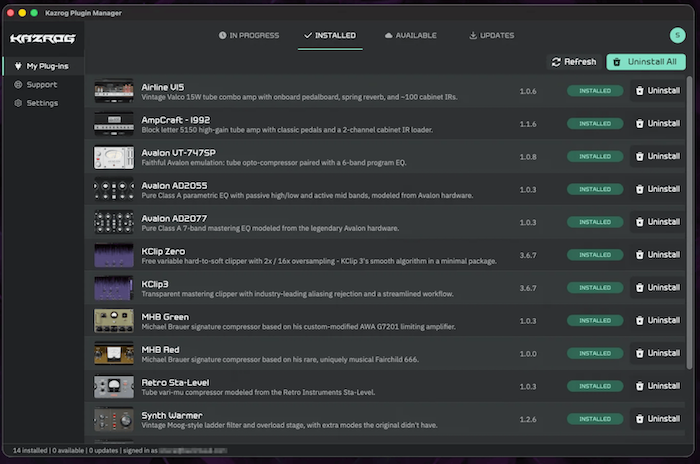Select the Avalon UT-747SP title
The width and height of the screenshot is (700, 464).
tap(179, 153)
